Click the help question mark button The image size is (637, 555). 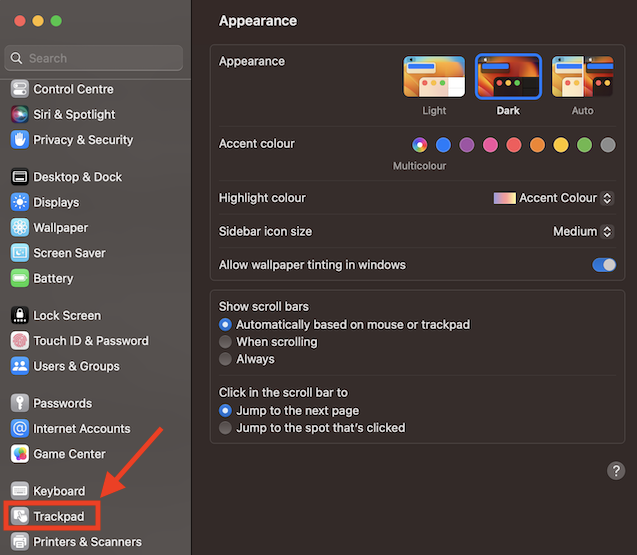tap(616, 471)
